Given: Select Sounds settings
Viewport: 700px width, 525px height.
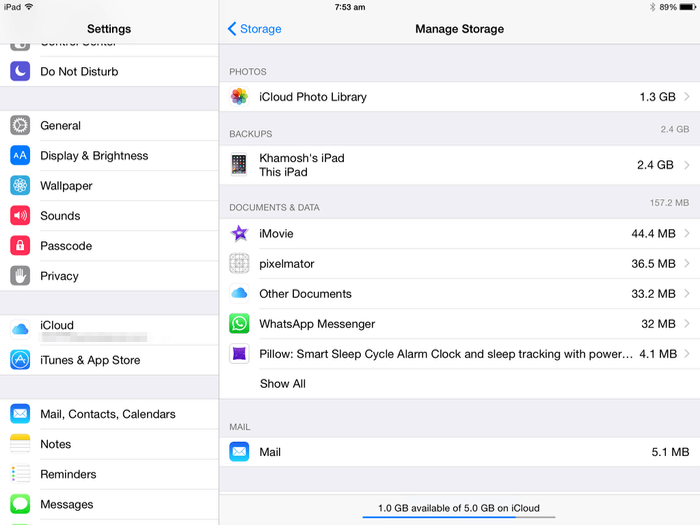Looking at the screenshot, I should 109,216.
